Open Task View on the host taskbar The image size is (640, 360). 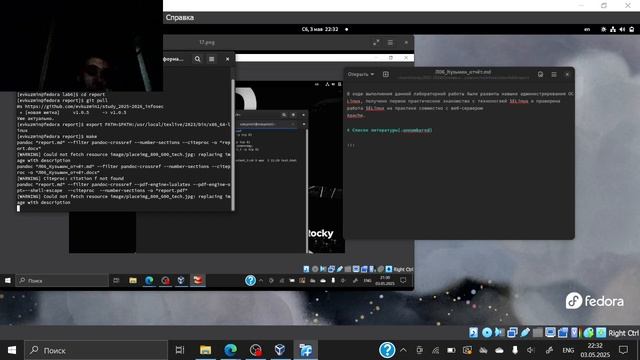180,350
